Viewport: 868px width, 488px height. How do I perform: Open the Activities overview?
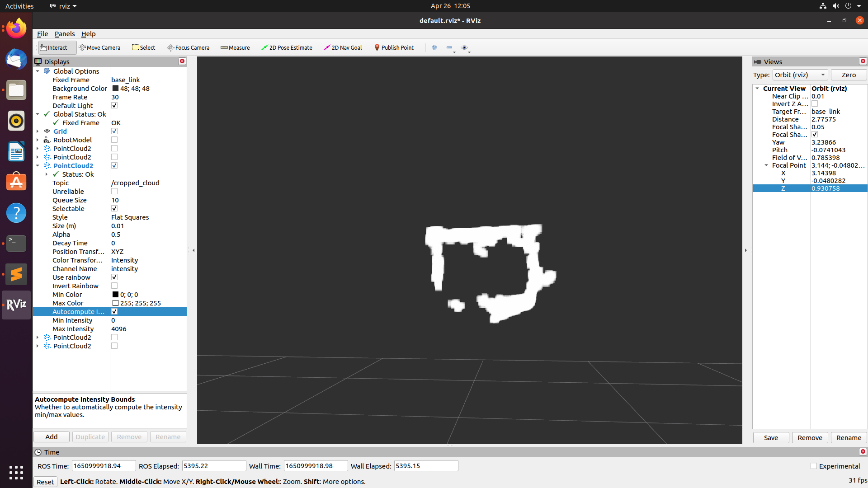[x=19, y=6]
